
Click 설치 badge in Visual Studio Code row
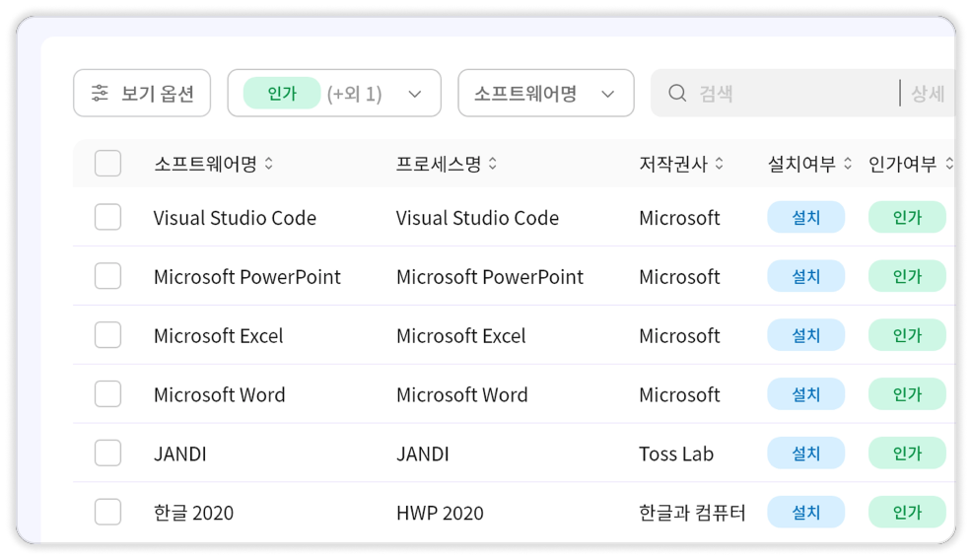(x=805, y=217)
